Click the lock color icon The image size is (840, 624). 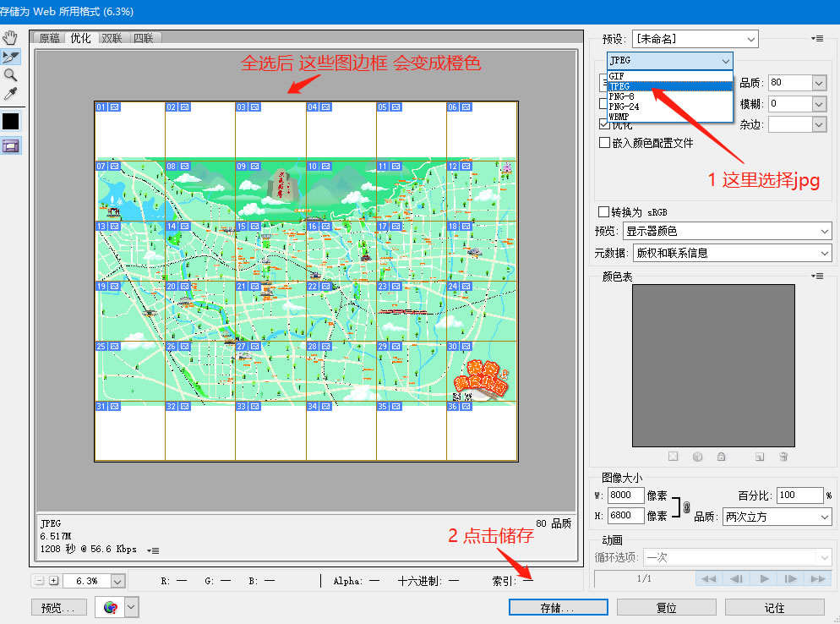point(721,457)
